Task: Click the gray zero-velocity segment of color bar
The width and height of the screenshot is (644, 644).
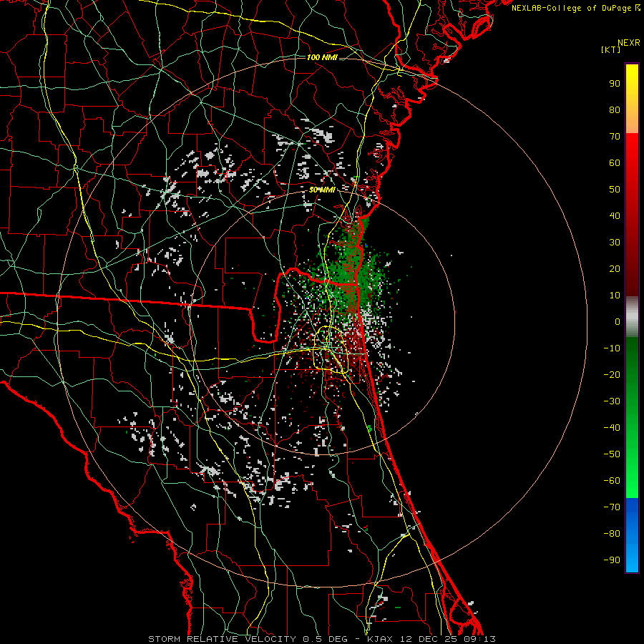Action: tap(632, 317)
